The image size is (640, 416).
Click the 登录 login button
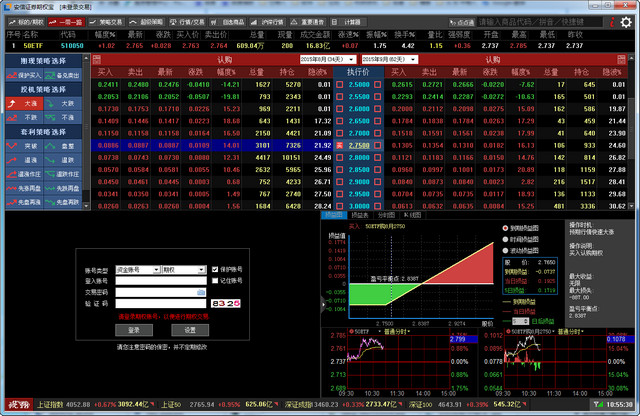[134, 329]
